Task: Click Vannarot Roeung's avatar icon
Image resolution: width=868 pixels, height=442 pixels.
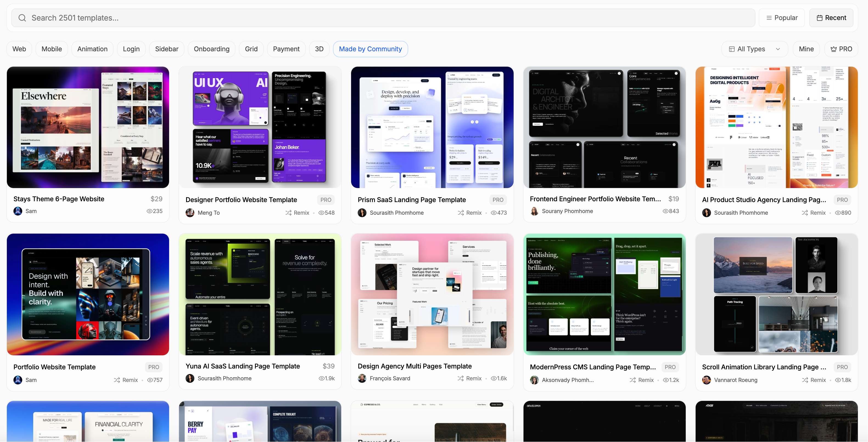Action: [706, 380]
